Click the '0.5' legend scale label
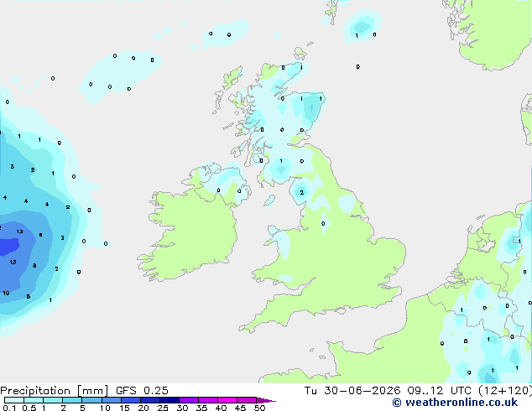 [29, 408]
